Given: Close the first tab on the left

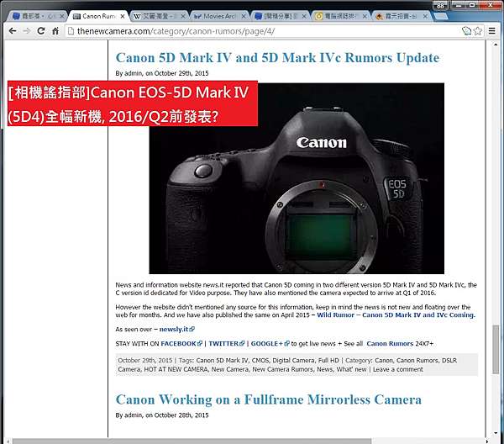Looking at the screenshot, I should click(62, 16).
